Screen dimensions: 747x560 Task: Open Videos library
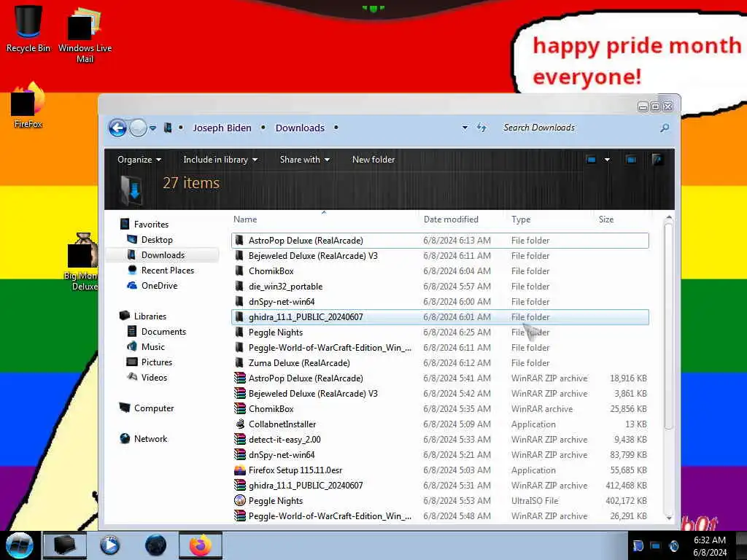click(154, 377)
